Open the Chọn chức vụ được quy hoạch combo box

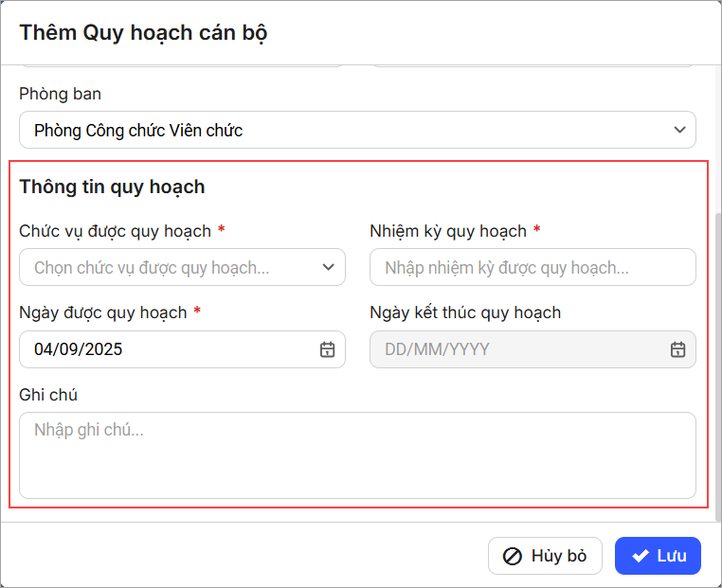tap(171, 268)
